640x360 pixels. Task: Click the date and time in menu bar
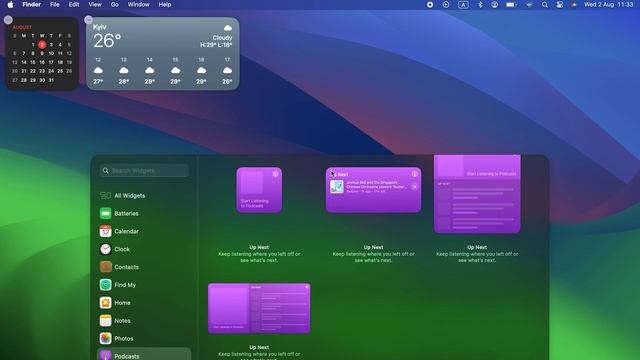pyautogui.click(x=609, y=4)
